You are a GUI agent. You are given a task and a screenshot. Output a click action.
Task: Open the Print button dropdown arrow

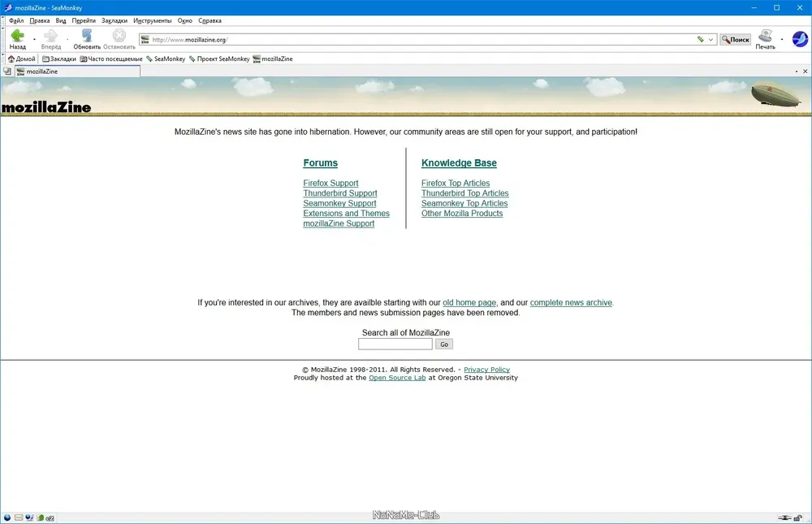(782, 39)
